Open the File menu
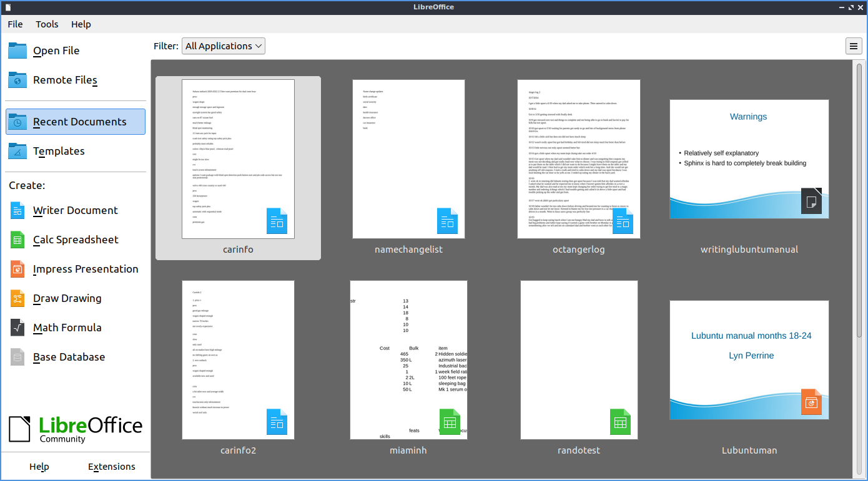868x481 pixels. point(15,24)
